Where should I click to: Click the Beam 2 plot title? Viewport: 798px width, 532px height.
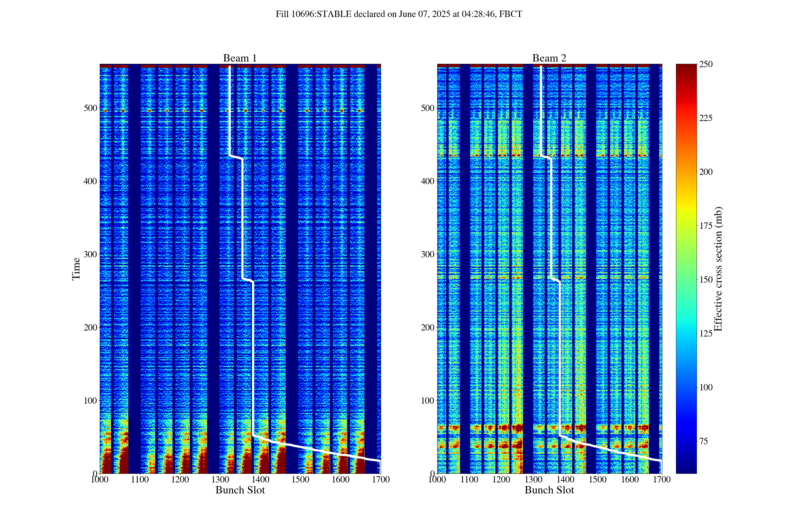(x=549, y=58)
